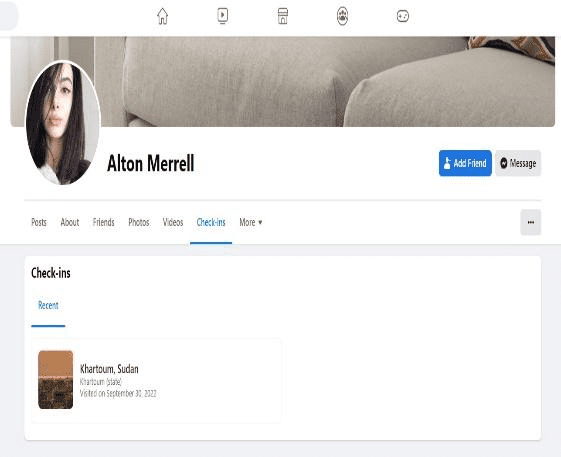Expand the More dropdown menu
This screenshot has height=457, width=561.
[x=251, y=222]
